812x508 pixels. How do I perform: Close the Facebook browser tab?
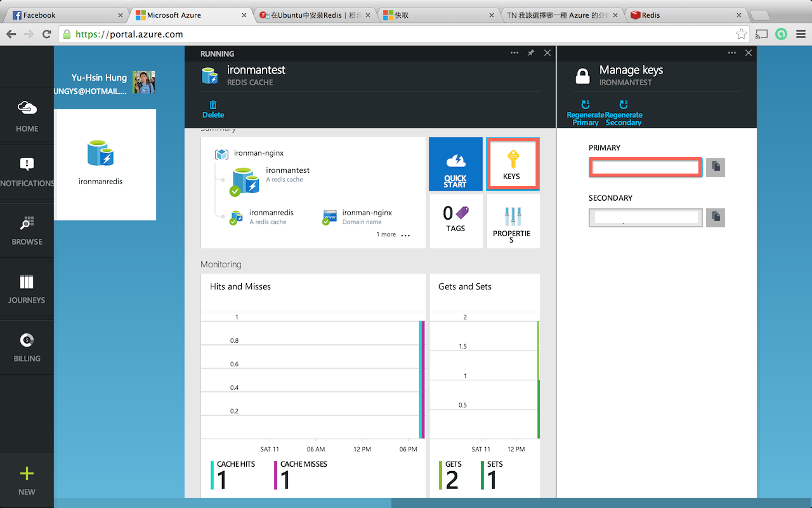[x=121, y=15]
